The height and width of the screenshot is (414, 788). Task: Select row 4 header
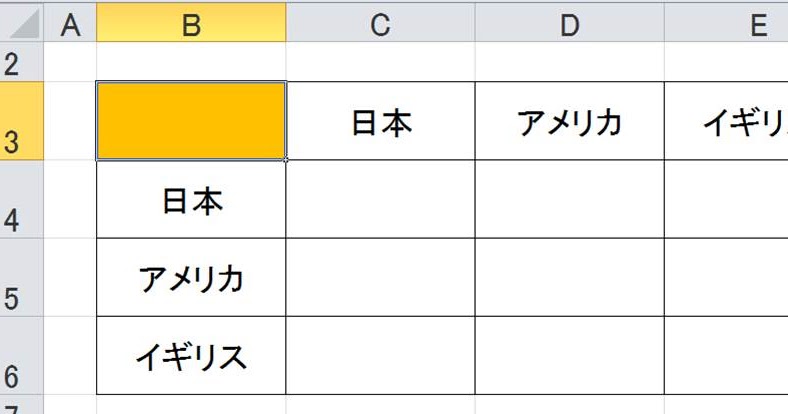pyautogui.click(x=22, y=199)
